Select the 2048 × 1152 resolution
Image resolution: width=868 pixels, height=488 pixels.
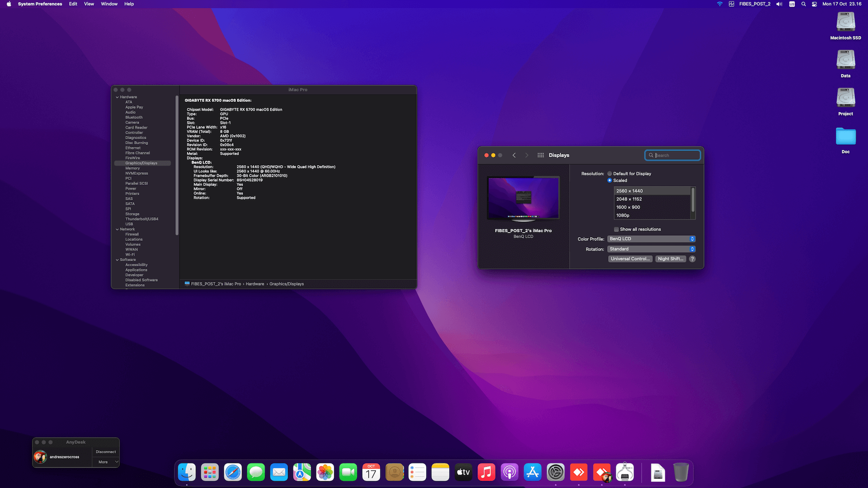coord(652,199)
